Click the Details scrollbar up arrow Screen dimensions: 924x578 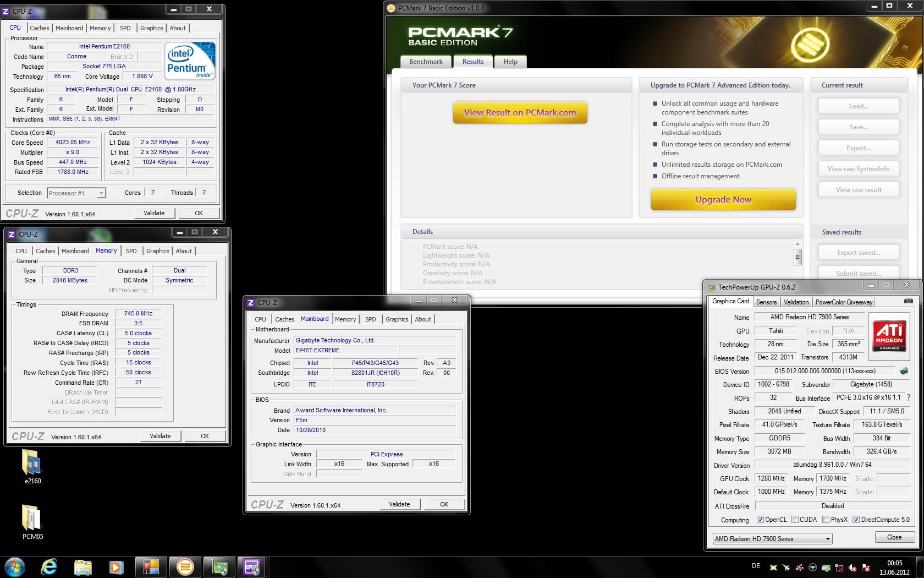point(797,244)
